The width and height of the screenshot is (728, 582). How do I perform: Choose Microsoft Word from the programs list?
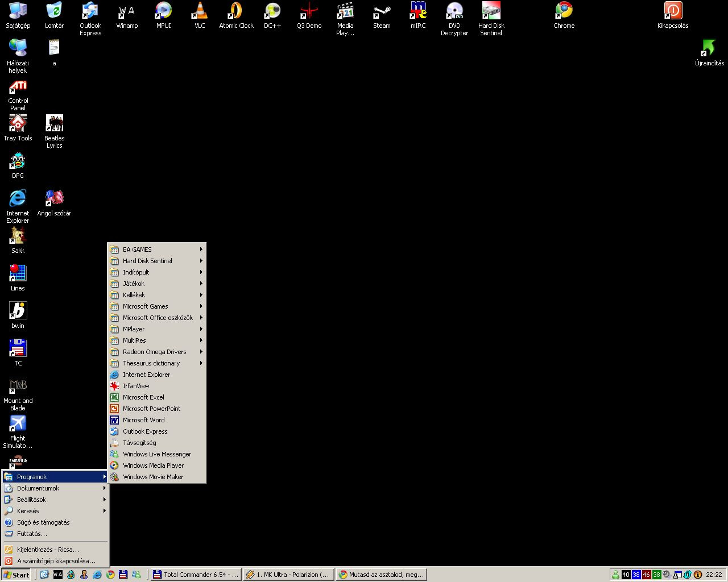(156, 420)
